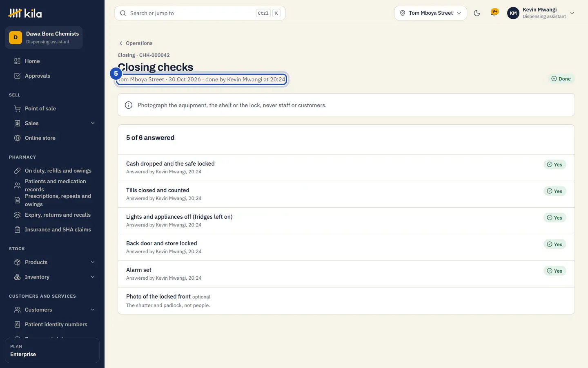This screenshot has width=588, height=368.
Task: Open notifications bell with 9+ badge
Action: (494, 13)
